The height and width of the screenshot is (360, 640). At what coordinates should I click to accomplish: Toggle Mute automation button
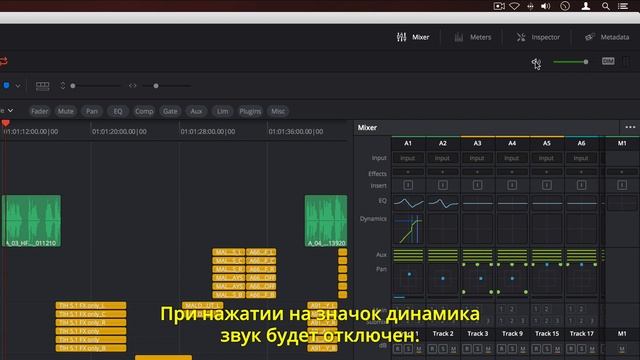click(x=65, y=111)
